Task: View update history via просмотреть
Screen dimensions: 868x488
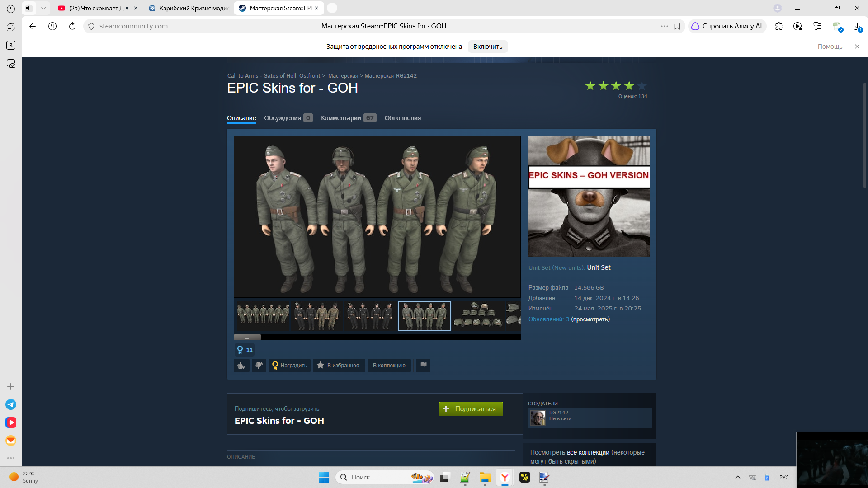Action: [x=590, y=319]
